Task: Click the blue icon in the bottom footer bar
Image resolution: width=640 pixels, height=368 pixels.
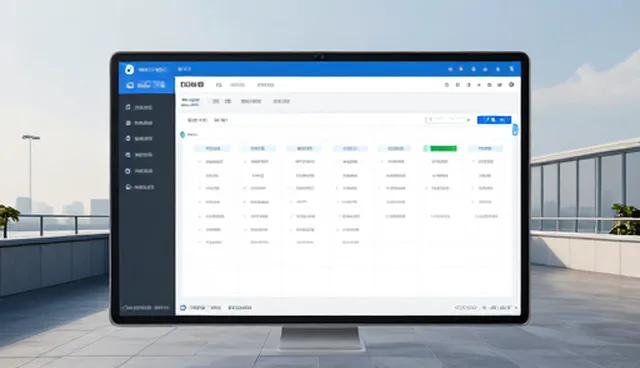Action: (x=183, y=308)
